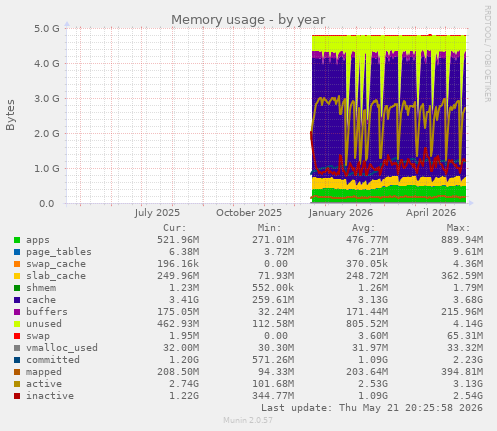Click the lime unused legend swatch
Viewport: 497px width, 431px height.
pyautogui.click(x=17, y=324)
